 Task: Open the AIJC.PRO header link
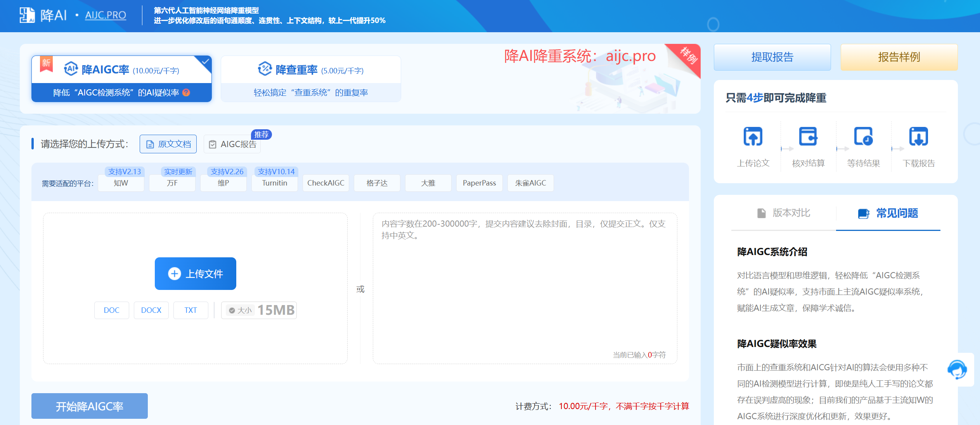[x=106, y=15]
